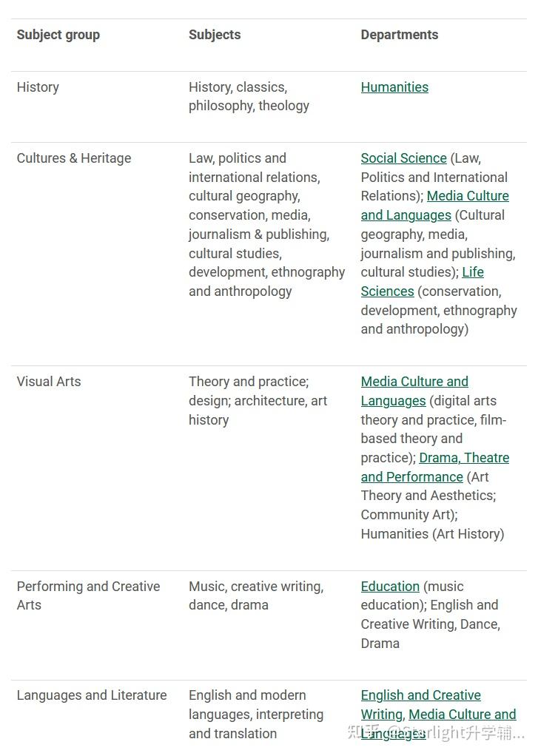The height and width of the screenshot is (756, 538).
Task: Click the Drama, Theatre and Performance link
Action: [x=464, y=458]
